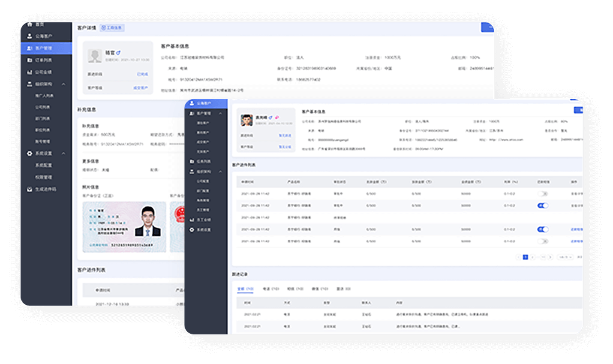Open 系统设置 gear icon in front window

[x=192, y=230]
